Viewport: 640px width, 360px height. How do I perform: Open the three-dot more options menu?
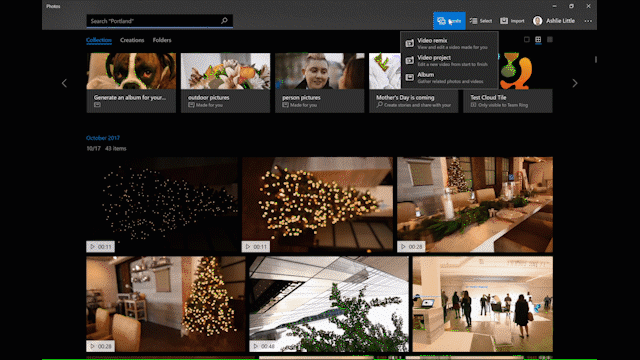coord(588,21)
